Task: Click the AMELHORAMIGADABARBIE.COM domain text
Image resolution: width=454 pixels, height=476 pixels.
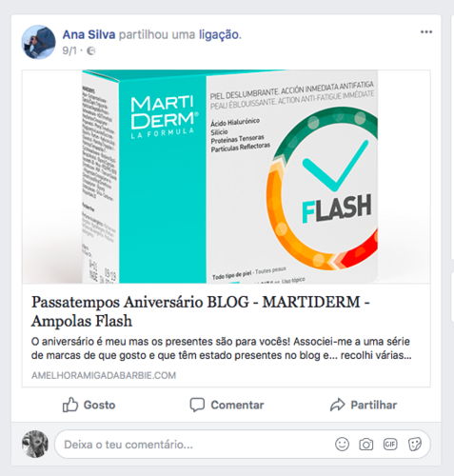Action: pos(104,375)
